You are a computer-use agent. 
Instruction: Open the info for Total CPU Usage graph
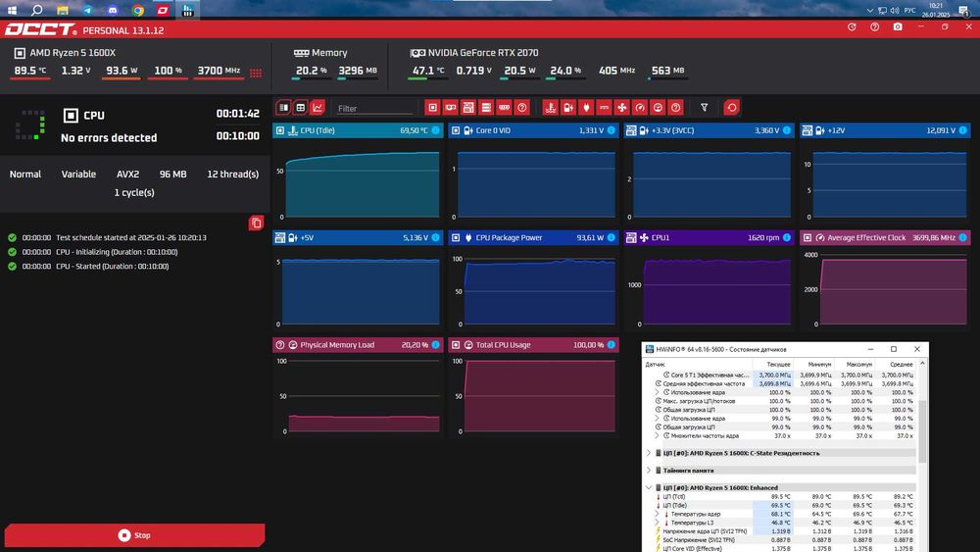point(612,344)
